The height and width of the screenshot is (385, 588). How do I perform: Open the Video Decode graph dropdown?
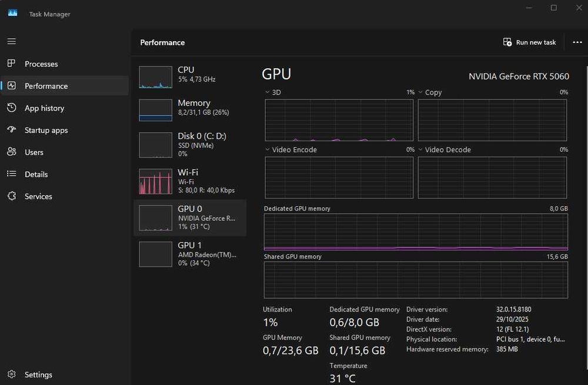coord(420,150)
